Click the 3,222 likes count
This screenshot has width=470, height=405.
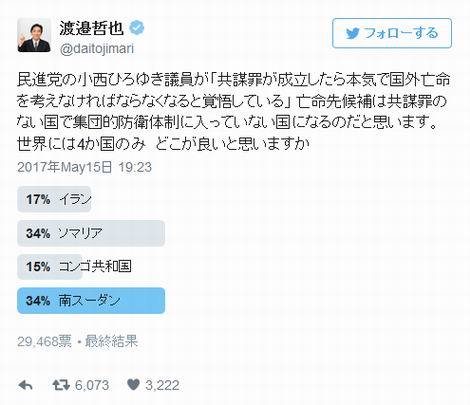pos(162,385)
